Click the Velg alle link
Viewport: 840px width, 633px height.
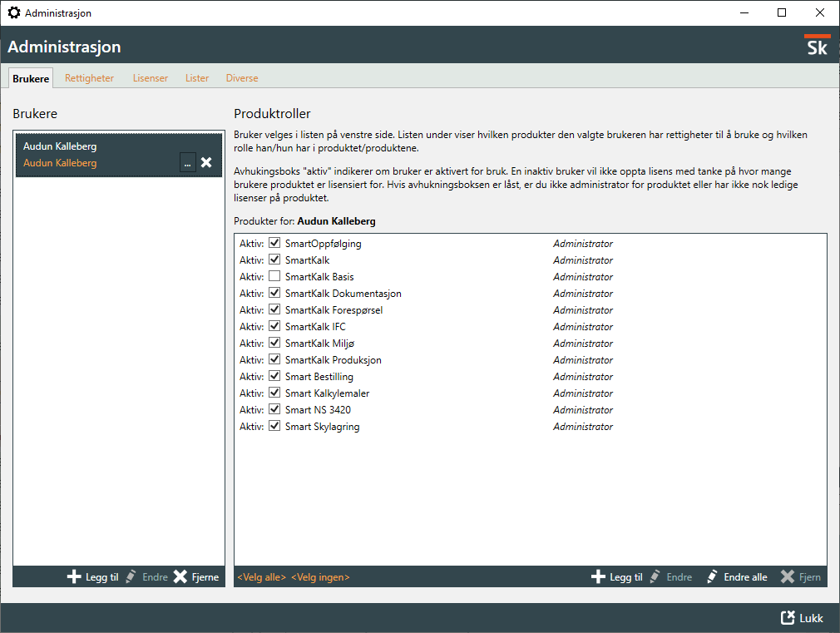(x=261, y=577)
